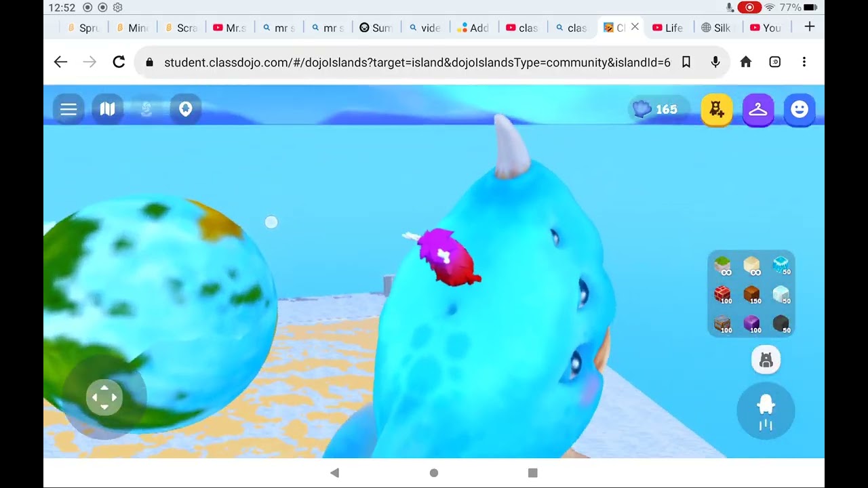This screenshot has height=488, width=868.
Task: Tap the red screen recording indicator
Action: [x=749, y=7]
